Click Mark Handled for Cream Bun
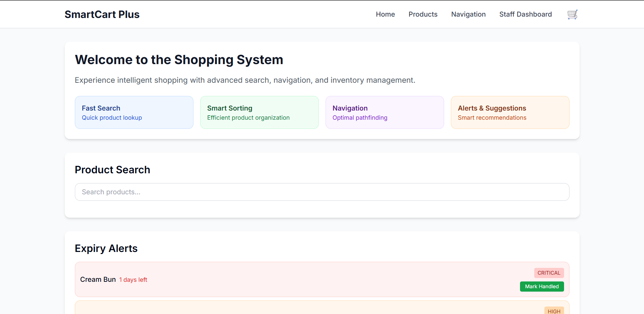The height and width of the screenshot is (314, 644). [541, 286]
